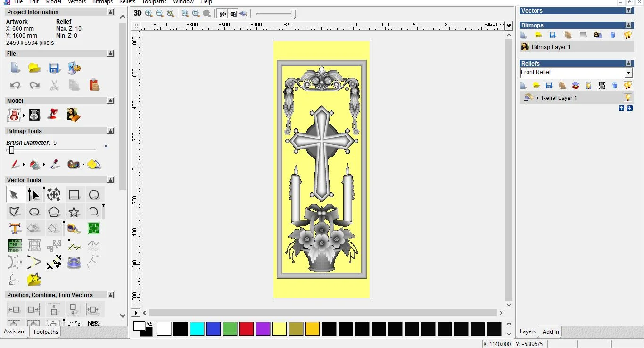Open the Lights and Material lamp icon
Viewport: 644px width, 348px height.
tap(54, 115)
